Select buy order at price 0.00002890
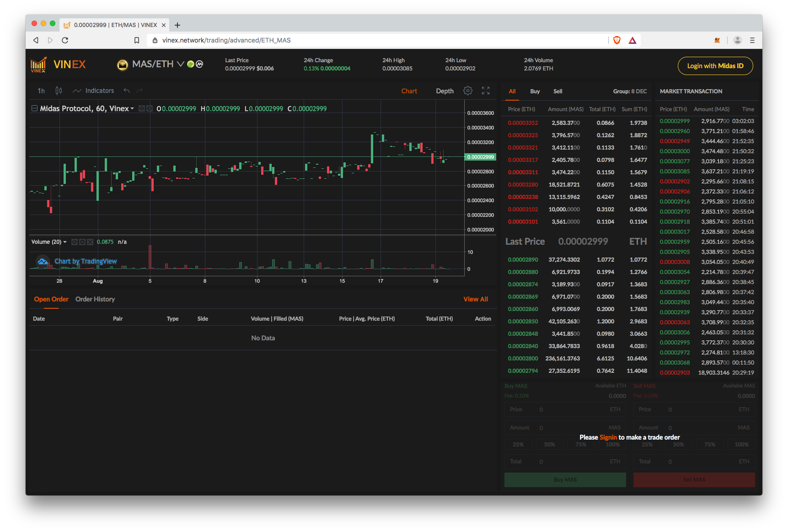788x532 pixels. coord(577,260)
